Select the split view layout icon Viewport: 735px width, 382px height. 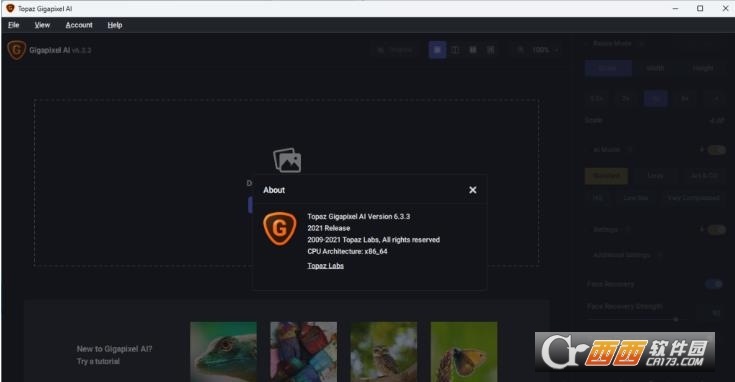pos(455,50)
